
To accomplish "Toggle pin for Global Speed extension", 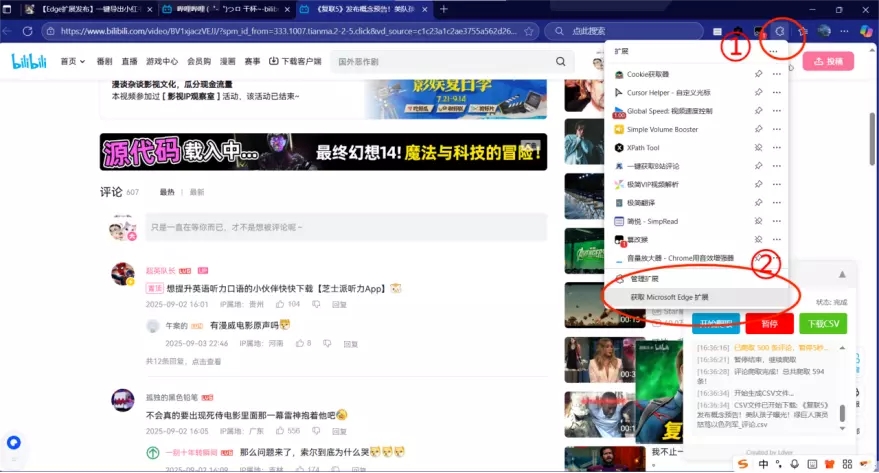I will pyautogui.click(x=759, y=111).
